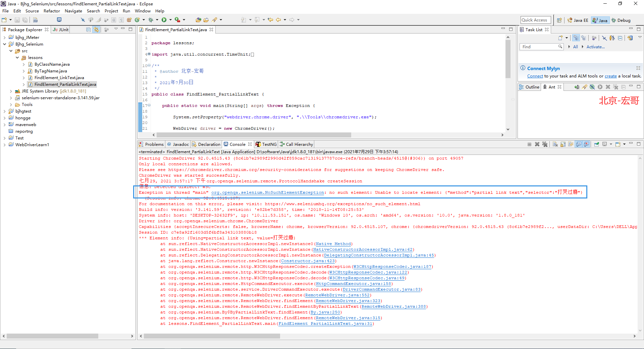Open the Navigate menu

pos(73,11)
